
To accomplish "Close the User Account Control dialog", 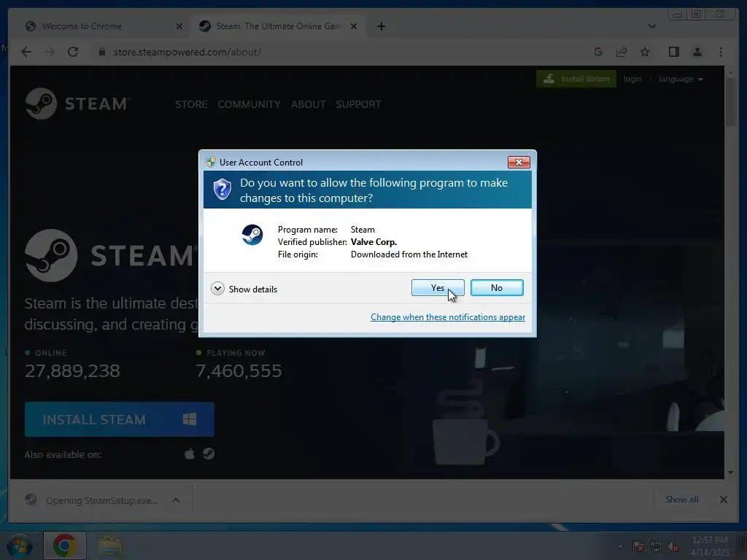I will pos(519,163).
